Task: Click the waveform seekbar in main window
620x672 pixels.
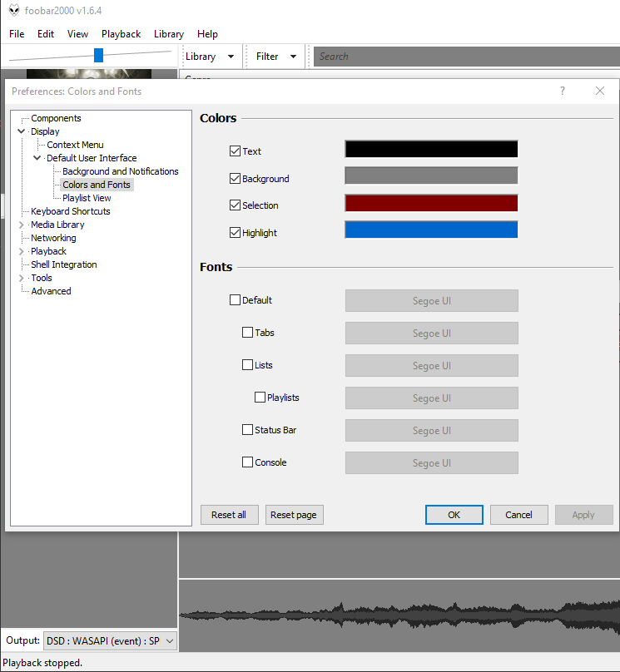Action: click(x=399, y=615)
